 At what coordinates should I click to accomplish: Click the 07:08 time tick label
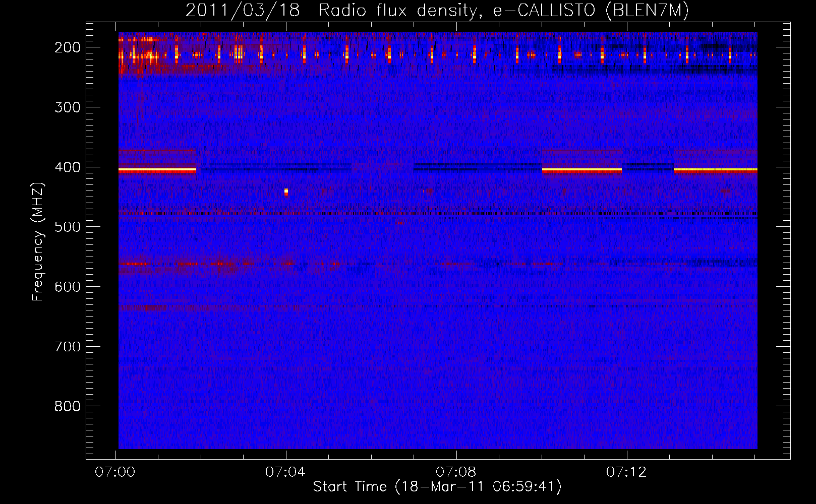pyautogui.click(x=456, y=472)
